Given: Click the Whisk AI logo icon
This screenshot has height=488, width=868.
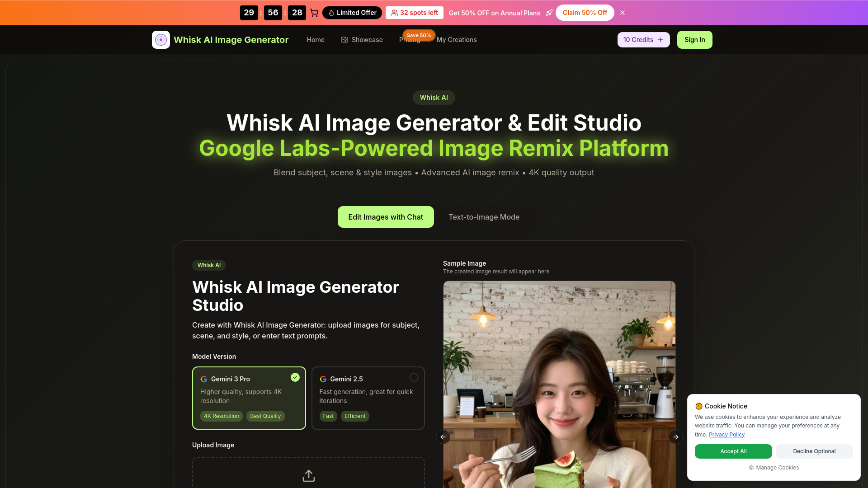Looking at the screenshot, I should pyautogui.click(x=160, y=40).
